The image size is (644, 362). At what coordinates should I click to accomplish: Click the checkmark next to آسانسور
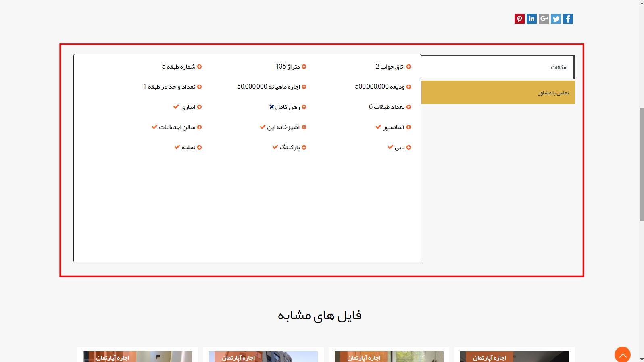click(378, 127)
